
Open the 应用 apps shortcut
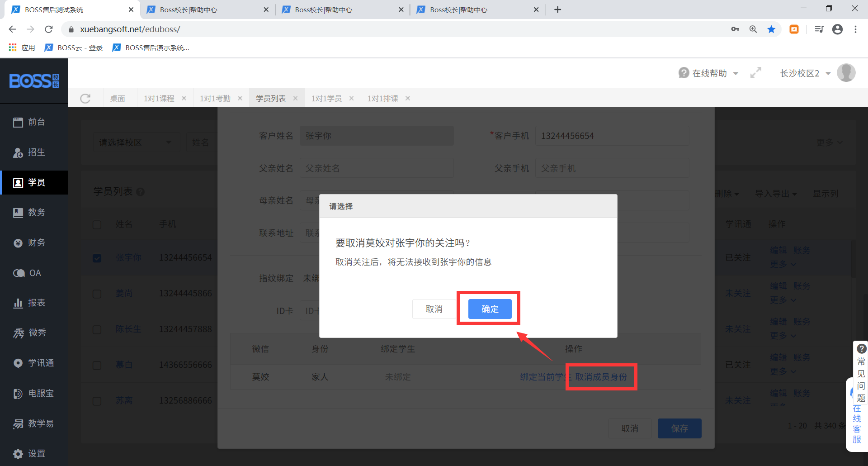tap(22, 48)
